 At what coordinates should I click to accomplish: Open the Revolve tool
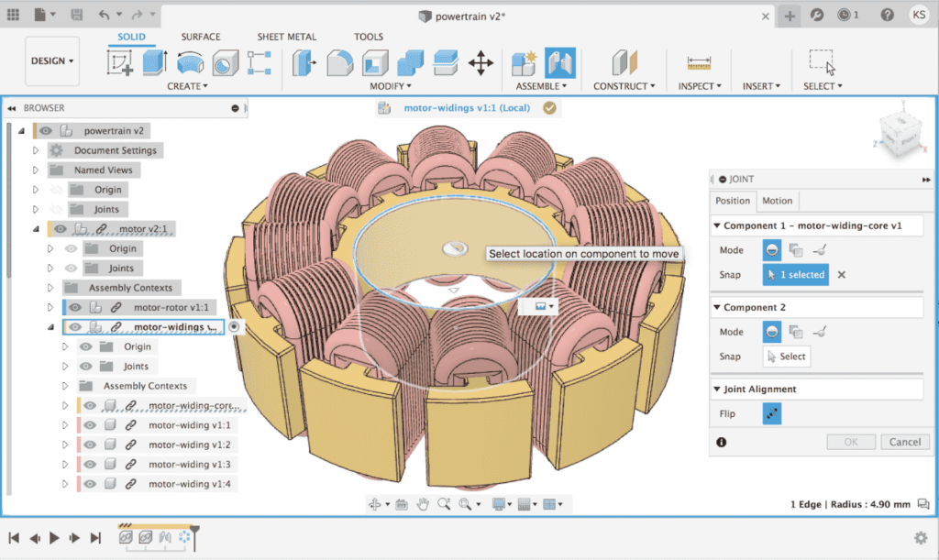pyautogui.click(x=190, y=61)
